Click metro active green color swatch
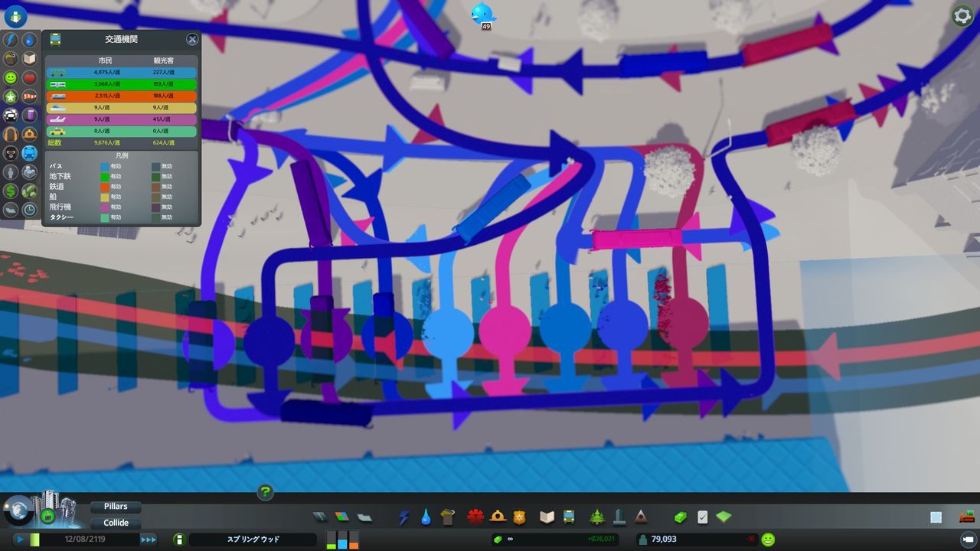 (x=105, y=176)
